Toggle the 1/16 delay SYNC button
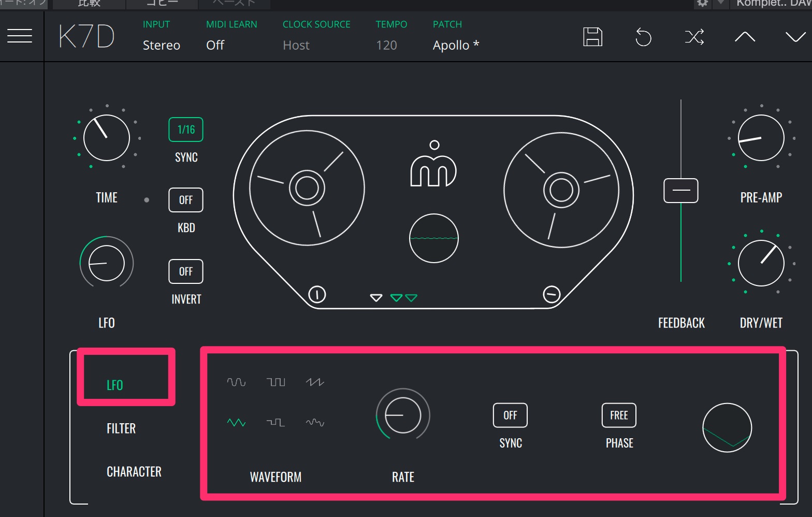This screenshot has height=517, width=812. click(186, 130)
